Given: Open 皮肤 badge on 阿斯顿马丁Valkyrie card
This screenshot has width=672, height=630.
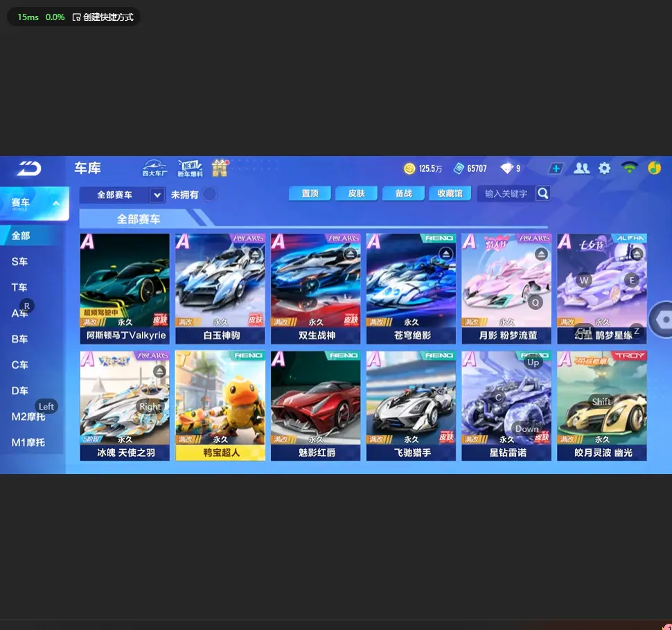Looking at the screenshot, I should point(160,320).
